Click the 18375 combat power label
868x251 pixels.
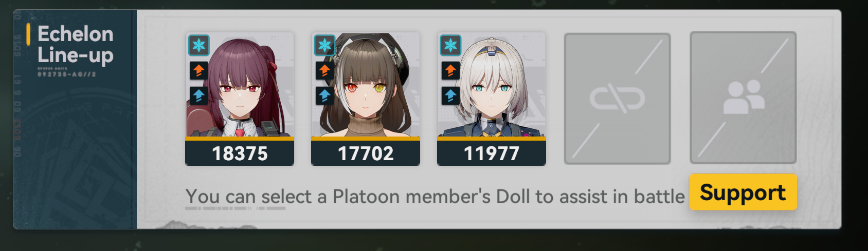[x=240, y=153]
